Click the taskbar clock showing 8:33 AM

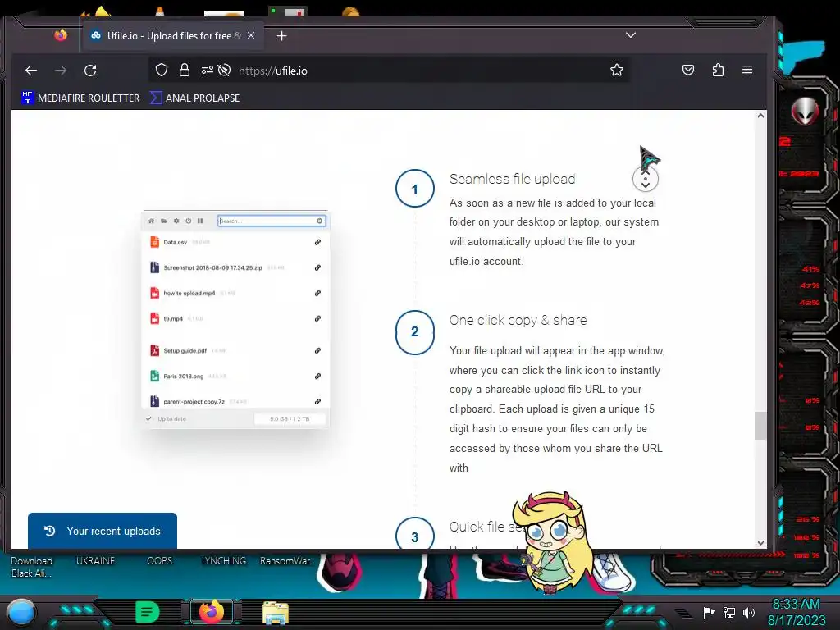(x=796, y=612)
